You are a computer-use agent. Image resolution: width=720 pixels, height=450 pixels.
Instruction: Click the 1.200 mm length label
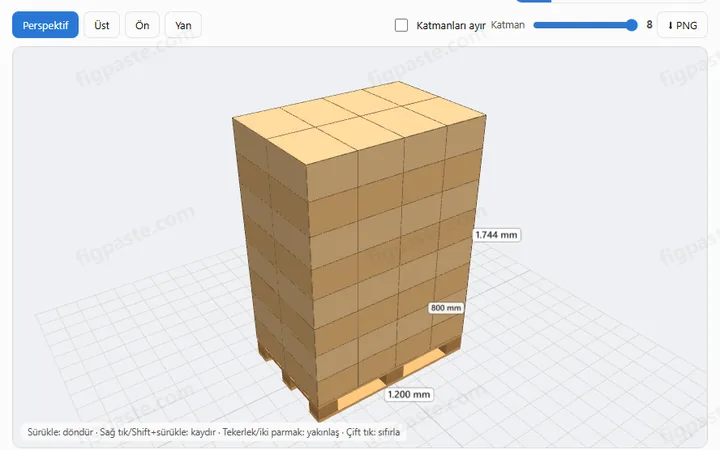point(409,394)
